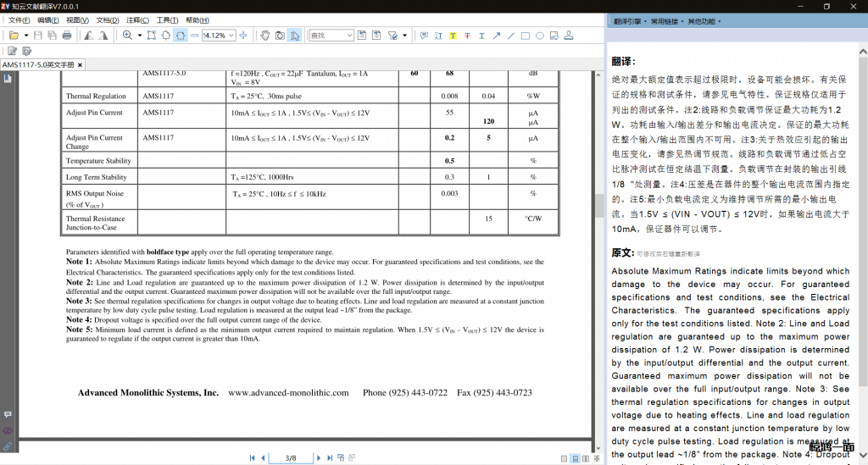Click the Snapshot camera tool

click(279, 36)
